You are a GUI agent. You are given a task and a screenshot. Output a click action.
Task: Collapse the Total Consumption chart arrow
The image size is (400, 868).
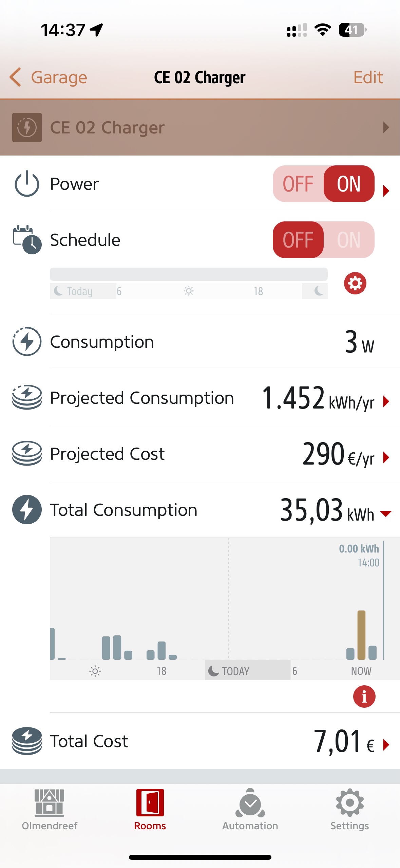tap(386, 513)
